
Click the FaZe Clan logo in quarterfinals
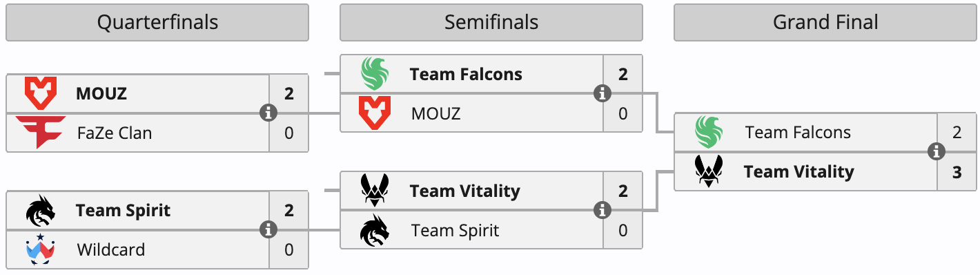[x=40, y=132]
